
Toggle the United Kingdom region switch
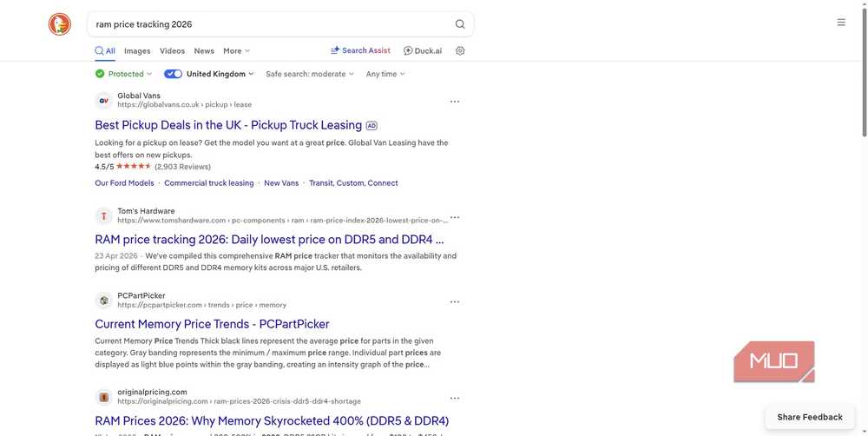click(174, 74)
